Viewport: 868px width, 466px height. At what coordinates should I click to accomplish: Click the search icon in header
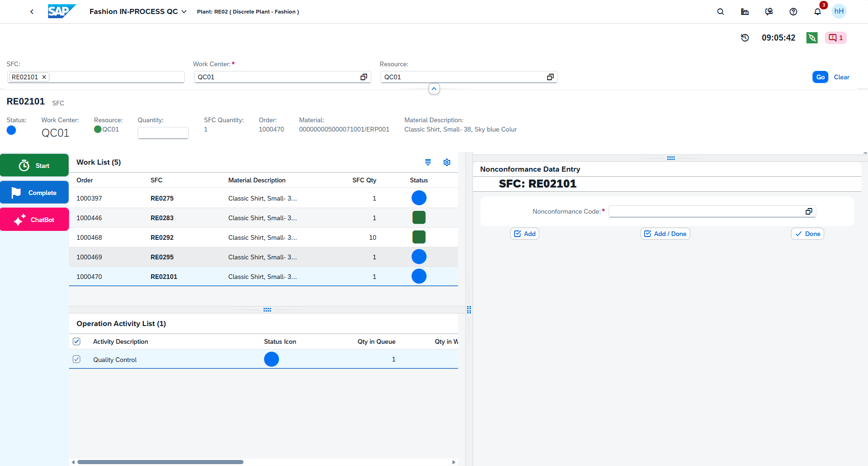point(721,12)
